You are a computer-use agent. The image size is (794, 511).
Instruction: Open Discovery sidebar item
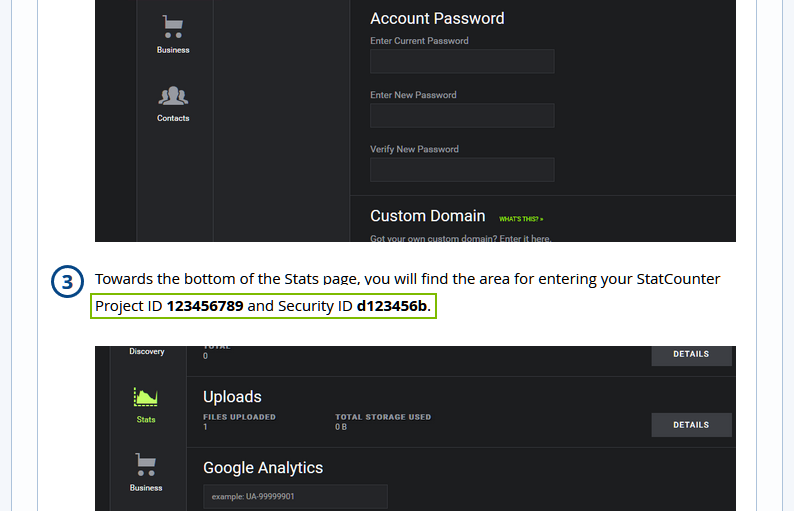pos(147,351)
